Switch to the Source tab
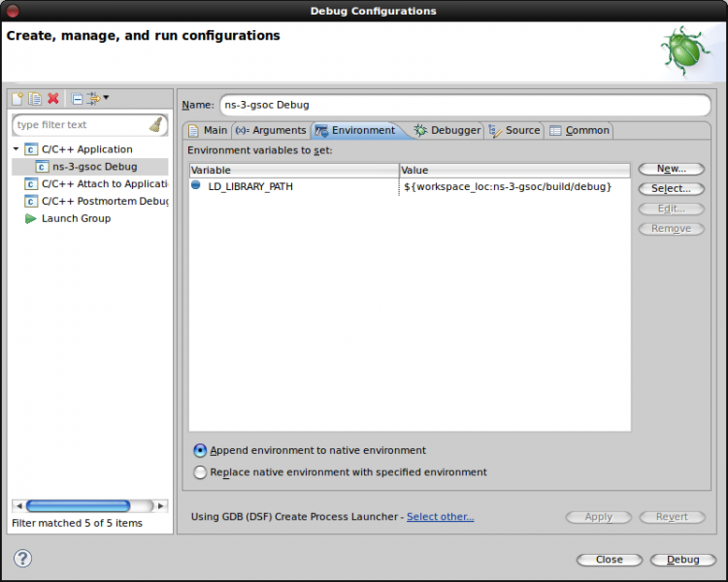This screenshot has height=582, width=728. tap(514, 130)
